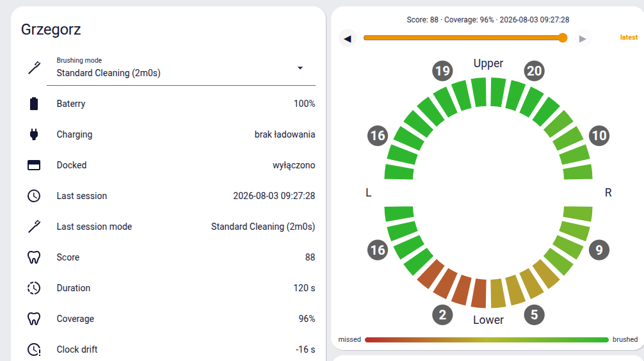Go to the previous brushing session
This screenshot has width=644, height=361.
tap(348, 38)
